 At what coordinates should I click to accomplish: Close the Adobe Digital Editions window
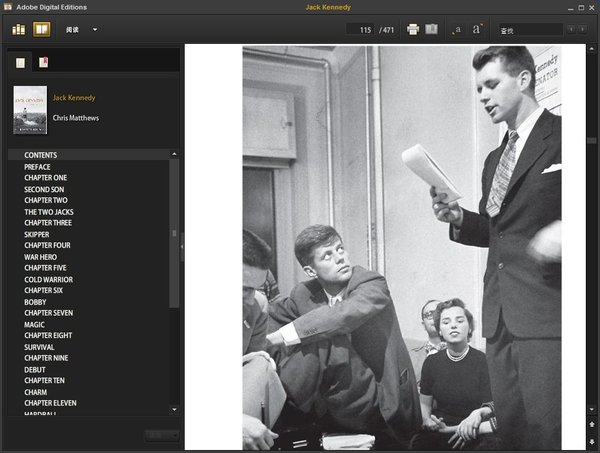(592, 8)
